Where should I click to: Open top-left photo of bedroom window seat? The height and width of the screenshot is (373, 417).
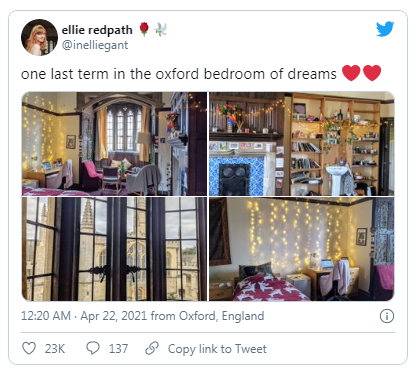pos(114,144)
